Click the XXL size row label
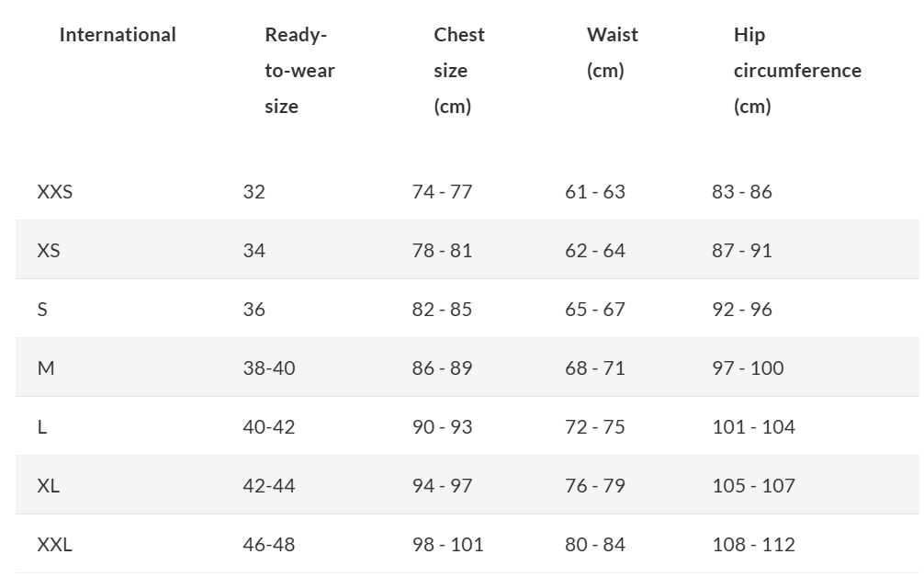The height and width of the screenshot is (577, 924). pyautogui.click(x=54, y=545)
